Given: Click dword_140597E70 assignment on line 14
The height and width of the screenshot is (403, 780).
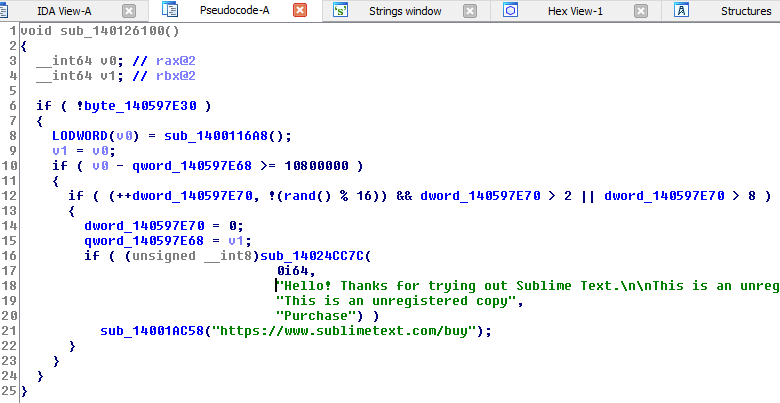Looking at the screenshot, I should pyautogui.click(x=144, y=225).
